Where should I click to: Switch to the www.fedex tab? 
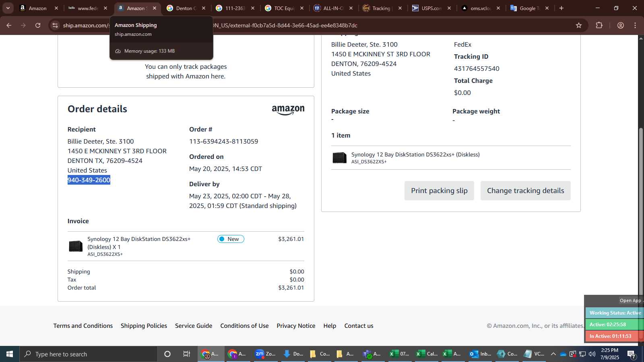(87, 8)
